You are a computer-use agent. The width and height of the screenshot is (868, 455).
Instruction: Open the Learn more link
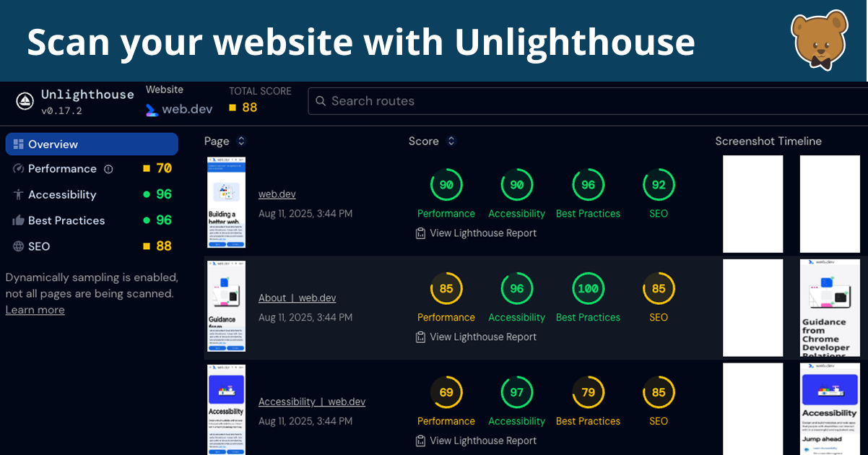point(35,309)
